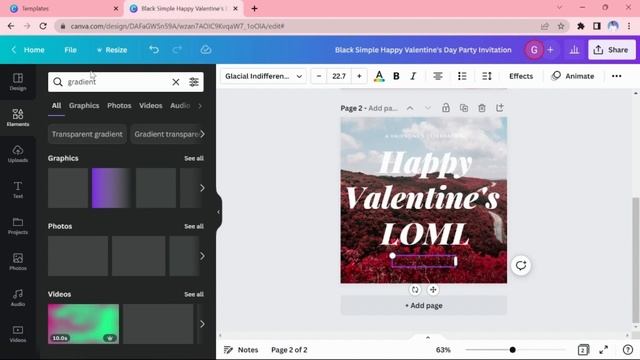The height and width of the screenshot is (360, 640).
Task: Select the All search tab
Action: pyautogui.click(x=56, y=106)
